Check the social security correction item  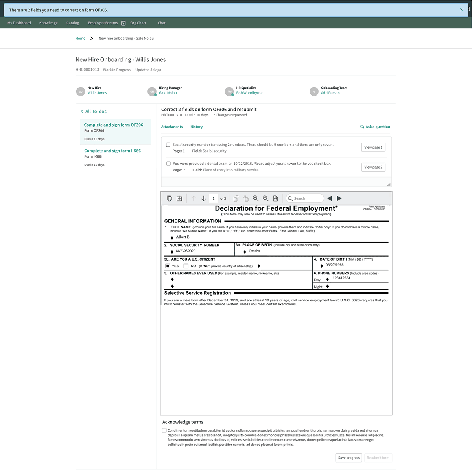pyautogui.click(x=168, y=145)
